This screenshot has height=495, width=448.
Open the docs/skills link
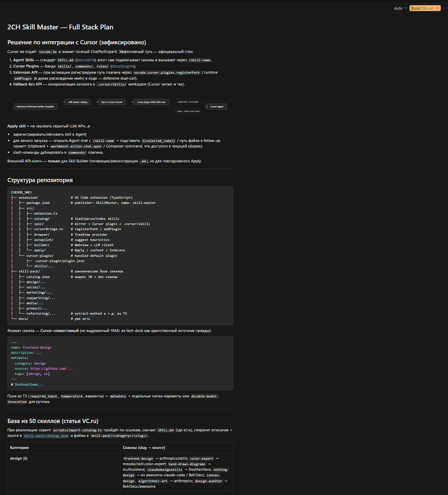tap(85, 60)
